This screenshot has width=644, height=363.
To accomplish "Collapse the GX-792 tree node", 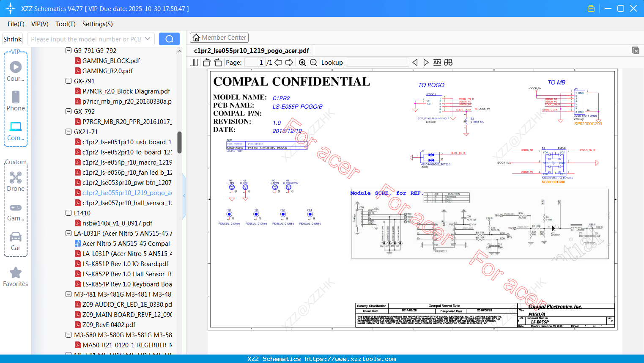I will [69, 111].
